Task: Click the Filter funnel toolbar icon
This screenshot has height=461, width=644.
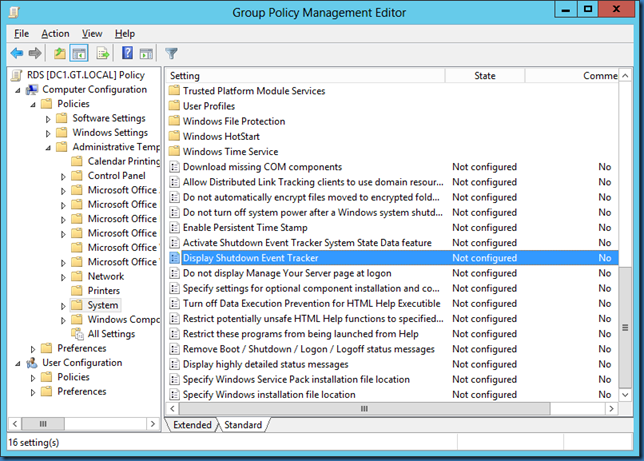Action: 171,53
